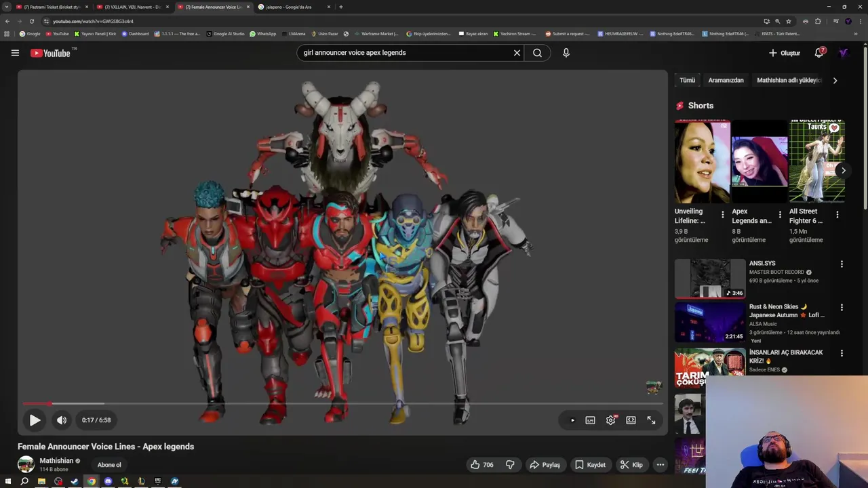Seek on the video progress bar
868x488 pixels.
click(x=342, y=404)
